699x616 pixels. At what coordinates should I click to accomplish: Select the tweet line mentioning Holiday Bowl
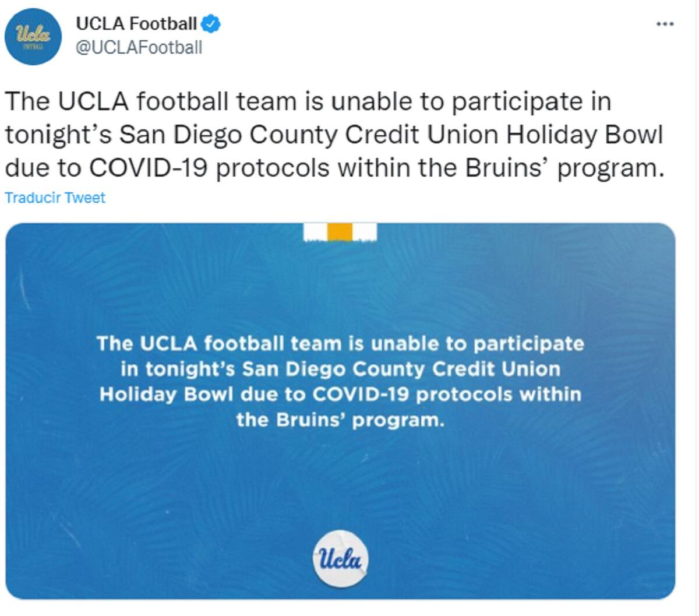[334, 135]
